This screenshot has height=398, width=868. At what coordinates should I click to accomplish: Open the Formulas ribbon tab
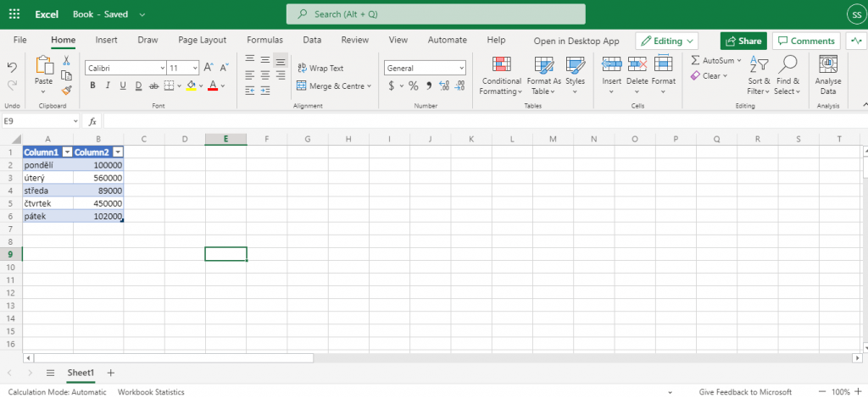click(264, 40)
